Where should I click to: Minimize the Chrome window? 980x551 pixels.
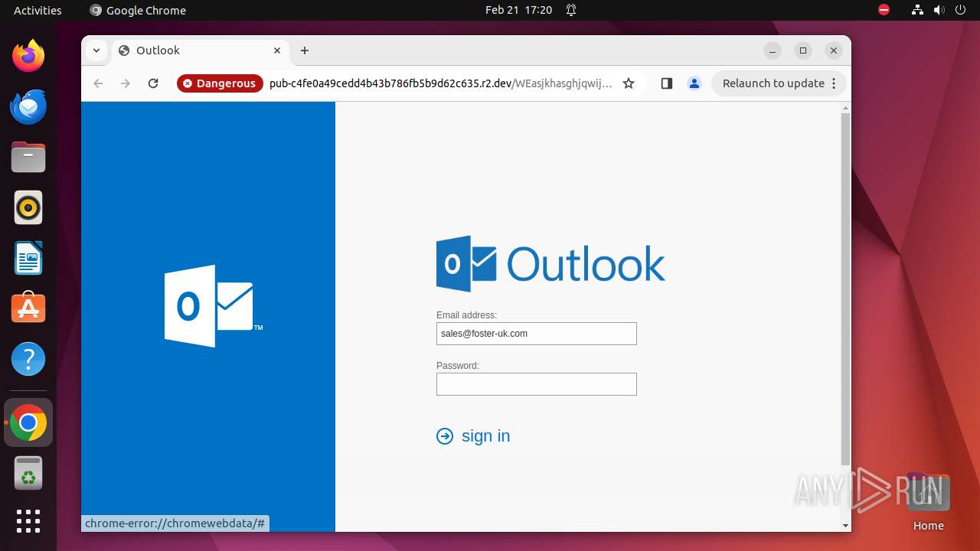click(773, 51)
